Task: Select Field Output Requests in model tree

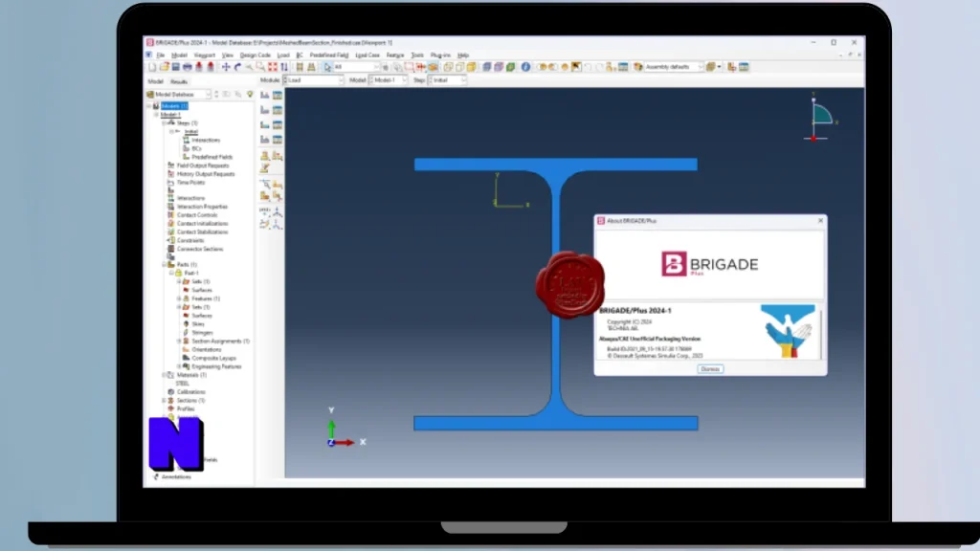Action: pyautogui.click(x=203, y=165)
